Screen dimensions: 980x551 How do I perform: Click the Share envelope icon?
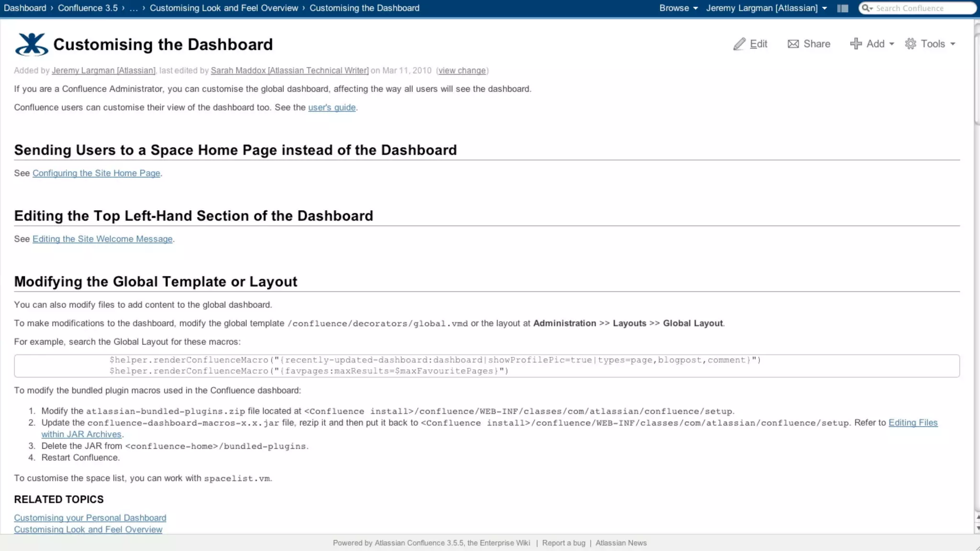(793, 44)
